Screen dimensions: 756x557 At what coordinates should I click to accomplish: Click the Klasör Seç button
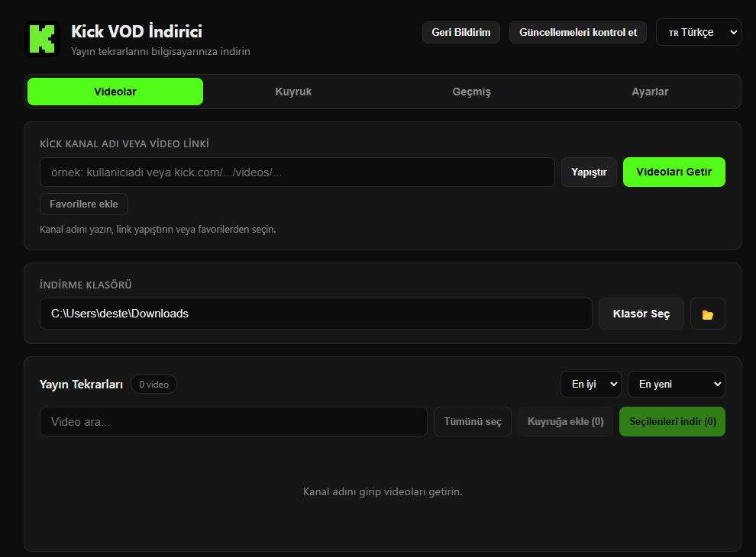pos(641,314)
